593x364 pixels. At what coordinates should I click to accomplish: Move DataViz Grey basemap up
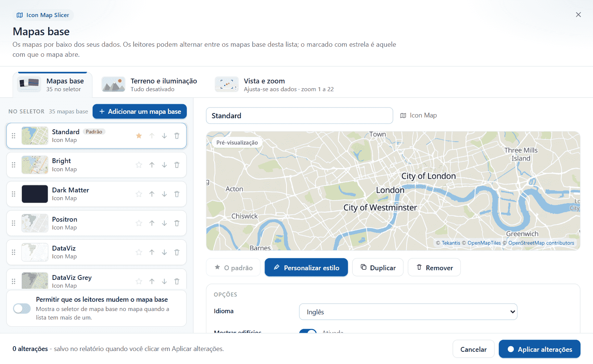tap(152, 281)
